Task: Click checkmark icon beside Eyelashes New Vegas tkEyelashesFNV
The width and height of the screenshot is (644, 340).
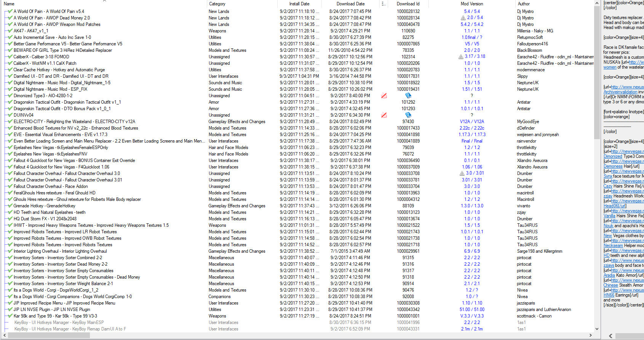Action: pos(10,154)
